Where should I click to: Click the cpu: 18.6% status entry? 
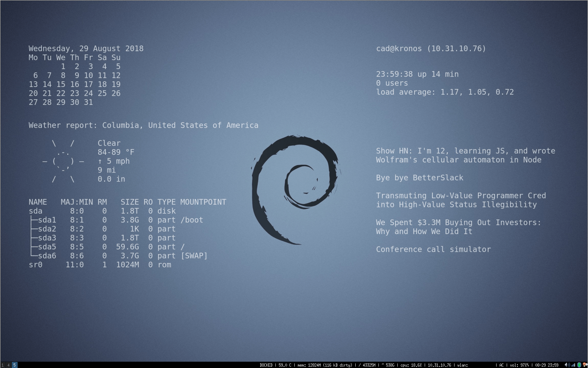pos(411,365)
